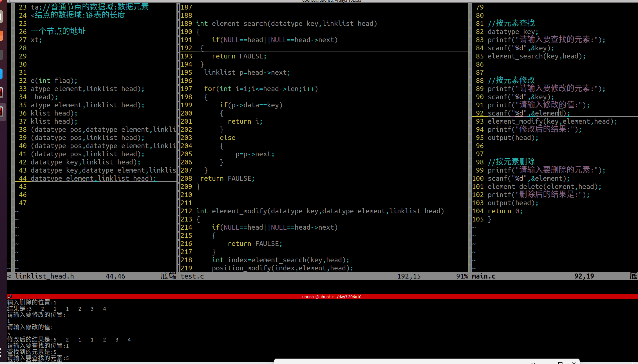Click the '请输入要查找的元素:5' terminal prompt line
The image size is (638, 364).
(38, 358)
